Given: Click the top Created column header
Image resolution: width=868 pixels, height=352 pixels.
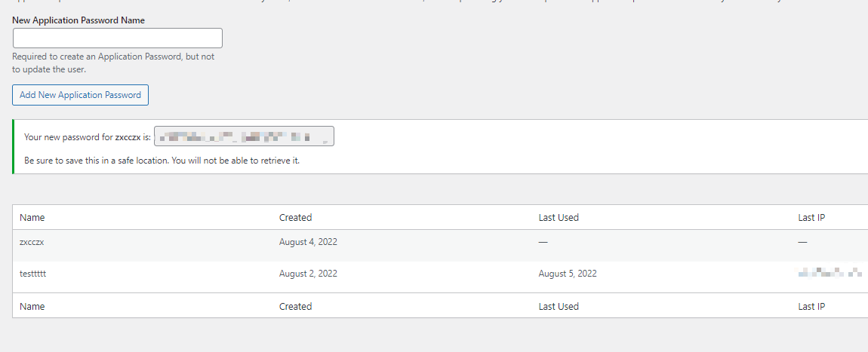Looking at the screenshot, I should [295, 218].
